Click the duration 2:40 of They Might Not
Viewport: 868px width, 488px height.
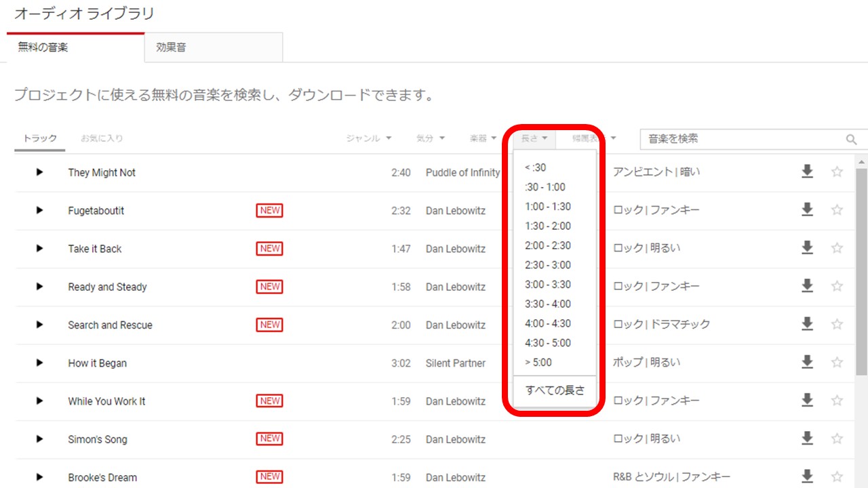401,172
